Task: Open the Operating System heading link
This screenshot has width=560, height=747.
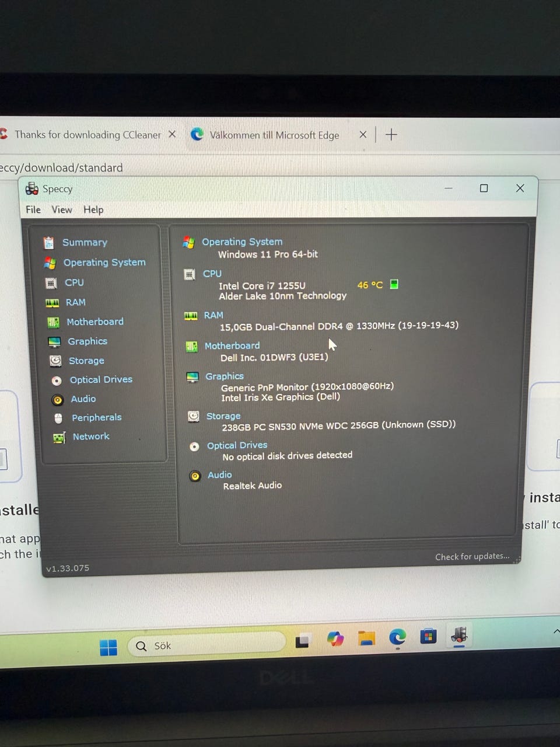Action: click(x=242, y=242)
